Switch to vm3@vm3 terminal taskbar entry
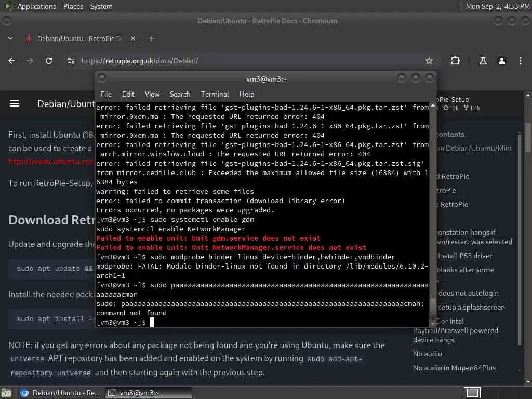The image size is (532, 399). 149,393
